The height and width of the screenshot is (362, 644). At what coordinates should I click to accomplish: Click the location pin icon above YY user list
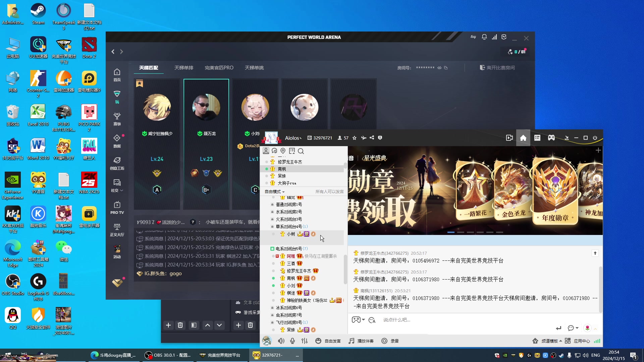click(283, 151)
